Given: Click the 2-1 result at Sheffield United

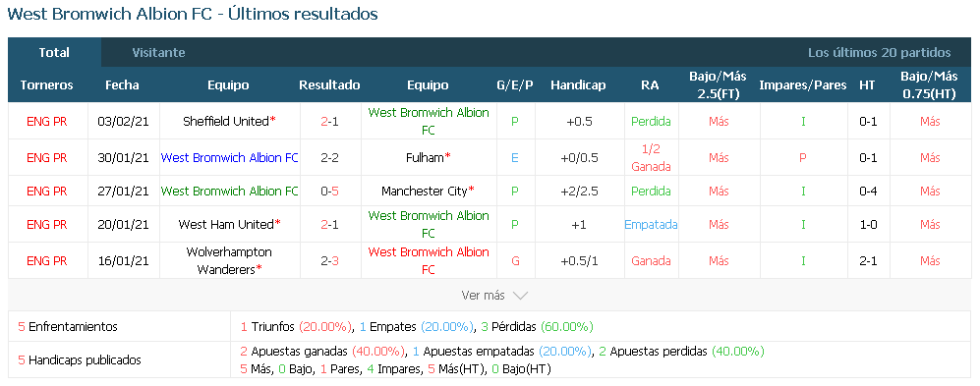Looking at the screenshot, I should pos(329,121).
